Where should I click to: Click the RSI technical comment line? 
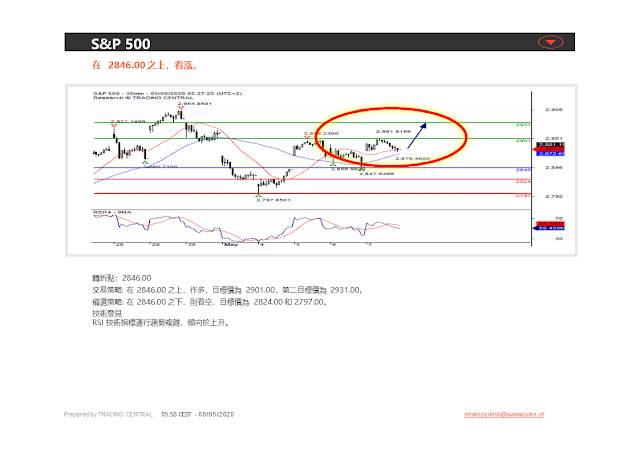pyautogui.click(x=161, y=323)
